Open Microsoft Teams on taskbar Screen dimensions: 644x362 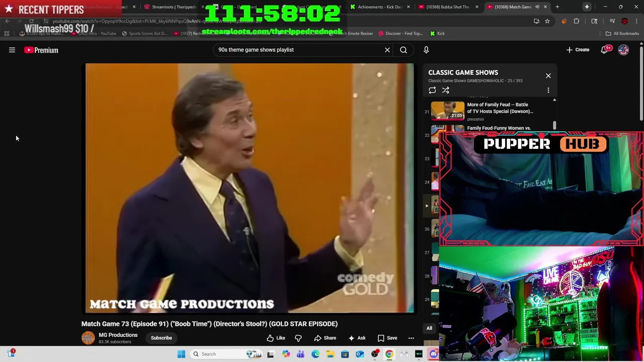pyautogui.click(x=300, y=354)
